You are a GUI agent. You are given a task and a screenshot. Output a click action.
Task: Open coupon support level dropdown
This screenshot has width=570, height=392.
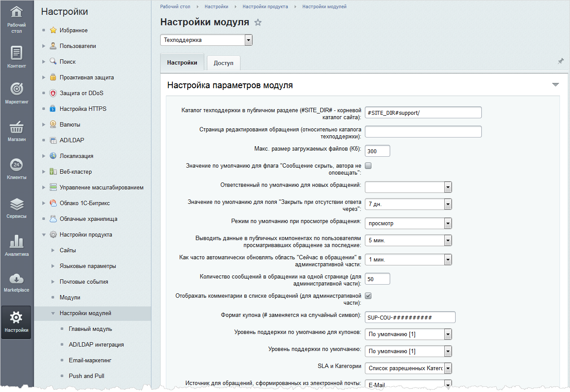pos(408,334)
